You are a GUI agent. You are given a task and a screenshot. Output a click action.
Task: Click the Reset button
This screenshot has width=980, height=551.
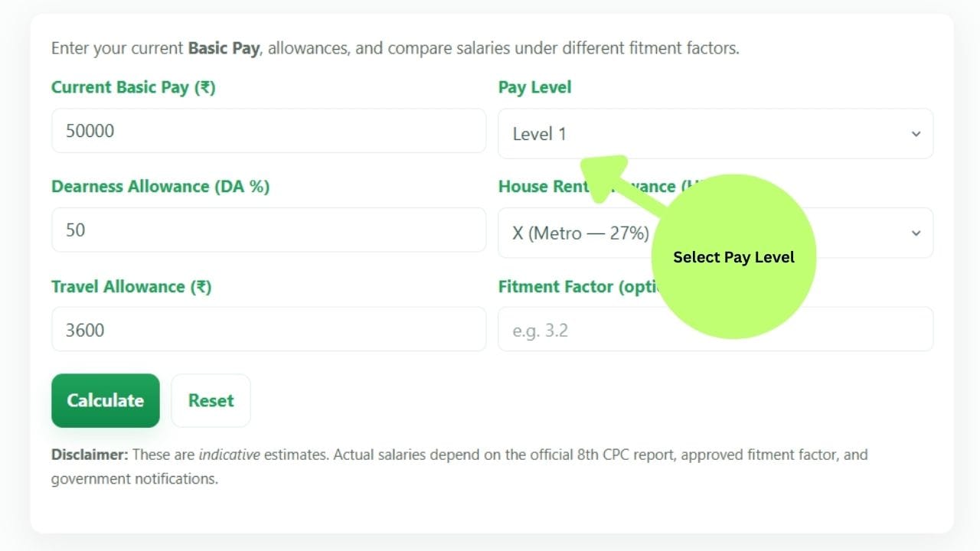click(211, 400)
